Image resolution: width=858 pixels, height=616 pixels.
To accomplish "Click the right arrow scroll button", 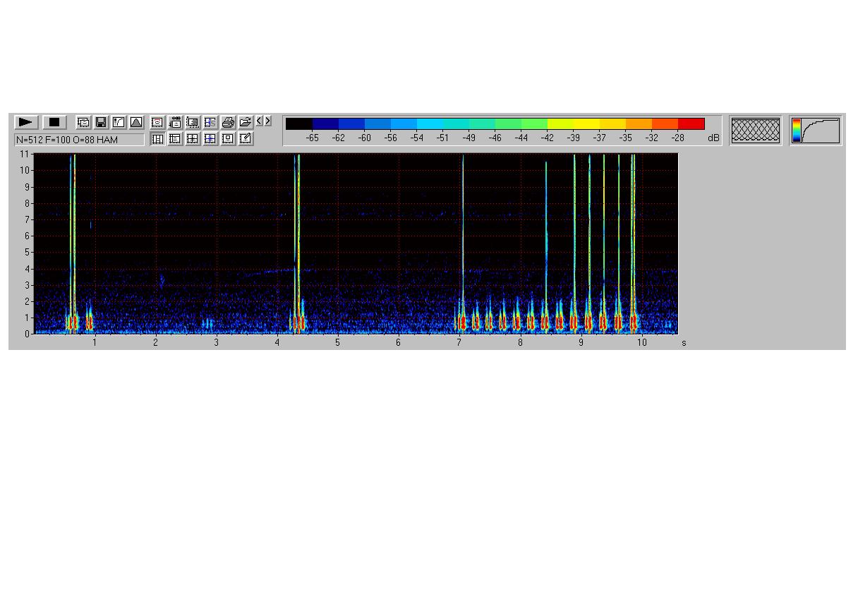I will pyautogui.click(x=267, y=121).
